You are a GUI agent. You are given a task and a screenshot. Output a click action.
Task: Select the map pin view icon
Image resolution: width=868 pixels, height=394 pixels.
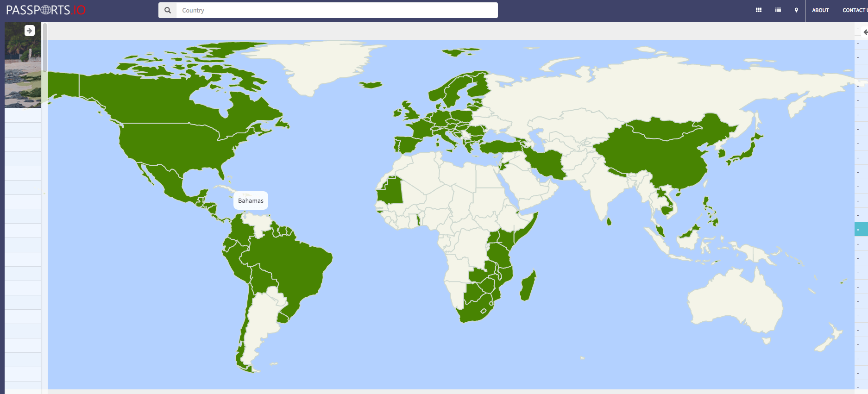coord(796,10)
